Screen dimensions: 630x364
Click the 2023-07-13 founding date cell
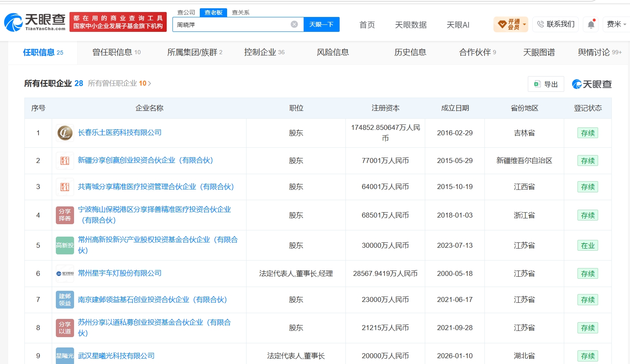point(455,245)
